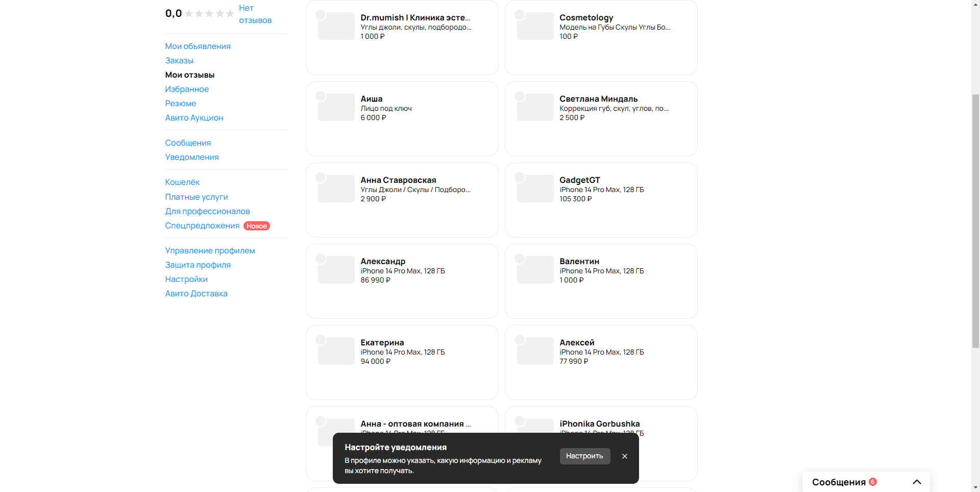
Task: Open Cosmetology listing thumbnail
Action: pyautogui.click(x=535, y=26)
